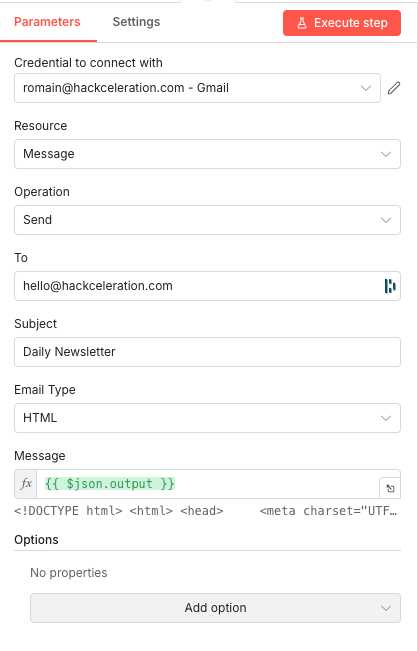The image size is (418, 651).
Task: Click the Options section heading
Action: pyautogui.click(x=36, y=540)
